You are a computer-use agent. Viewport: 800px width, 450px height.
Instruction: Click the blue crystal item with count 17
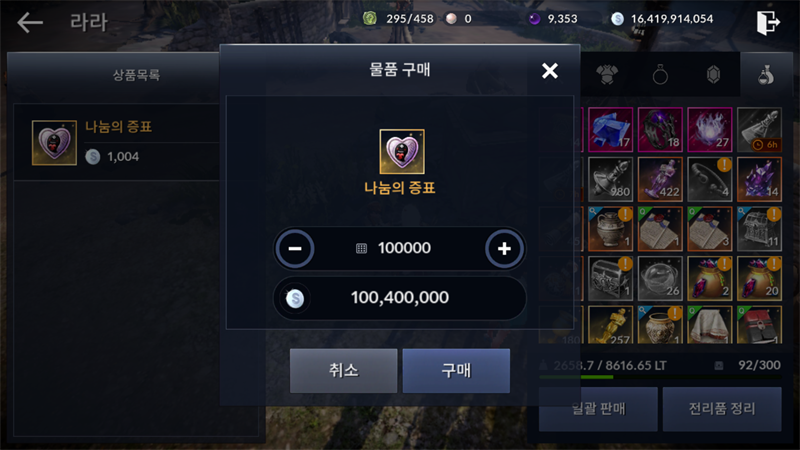[611, 130]
